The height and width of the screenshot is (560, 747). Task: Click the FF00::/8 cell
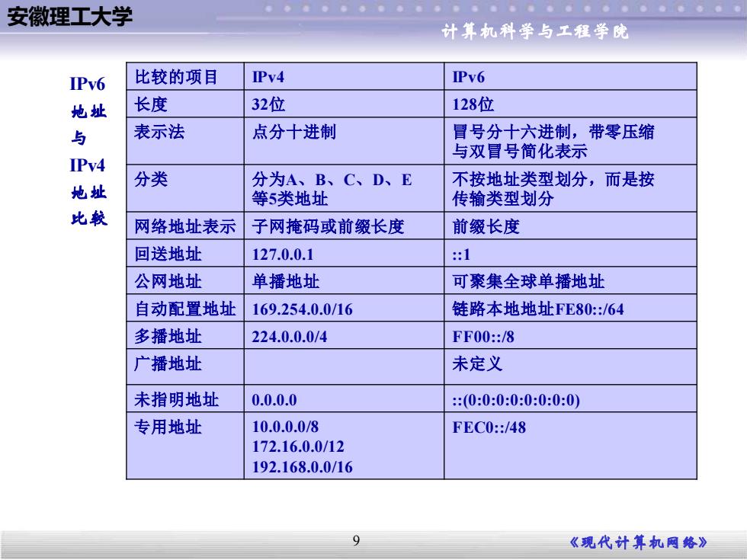click(x=570, y=335)
